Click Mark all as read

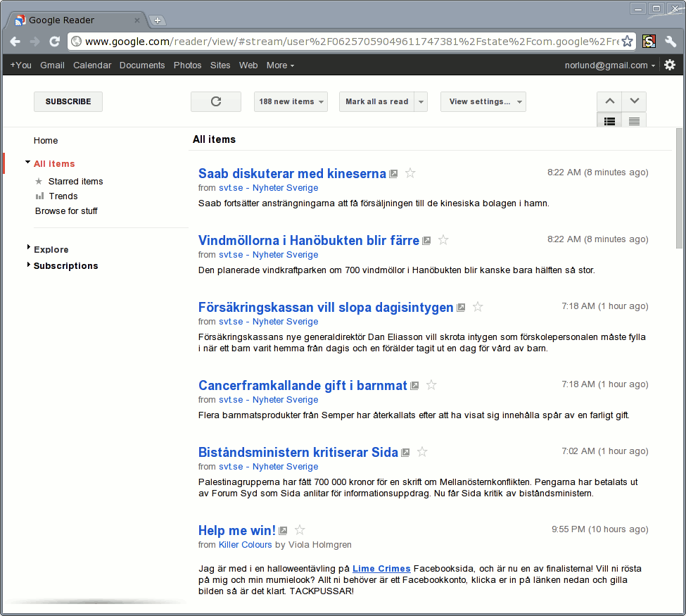(x=376, y=101)
